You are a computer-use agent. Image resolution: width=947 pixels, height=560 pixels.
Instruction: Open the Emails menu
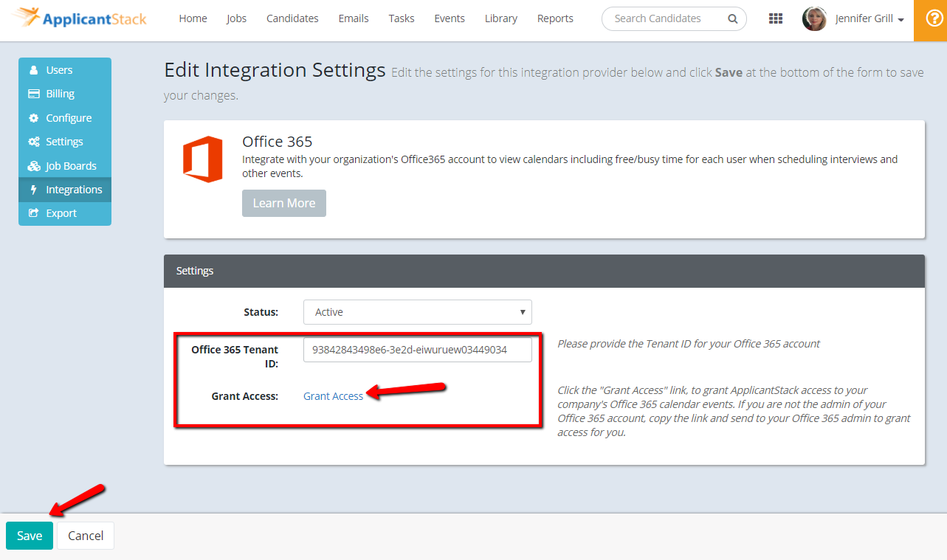pyautogui.click(x=354, y=18)
